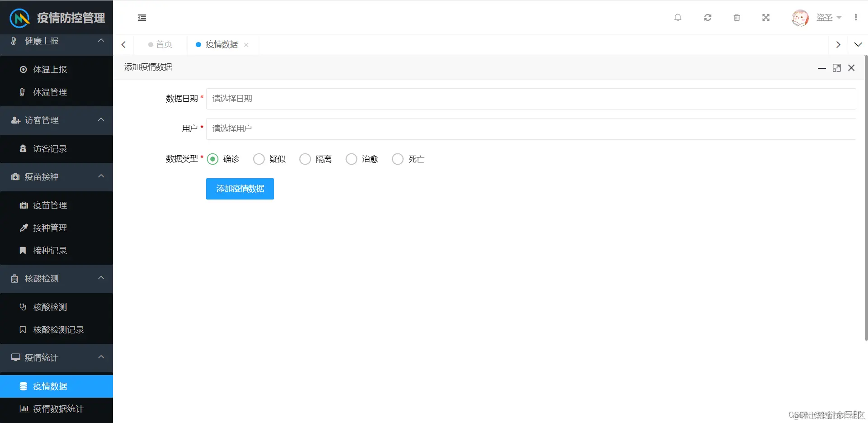This screenshot has height=423, width=868.
Task: Toggle fullscreen with the expand arrows icon
Action: pos(766,18)
